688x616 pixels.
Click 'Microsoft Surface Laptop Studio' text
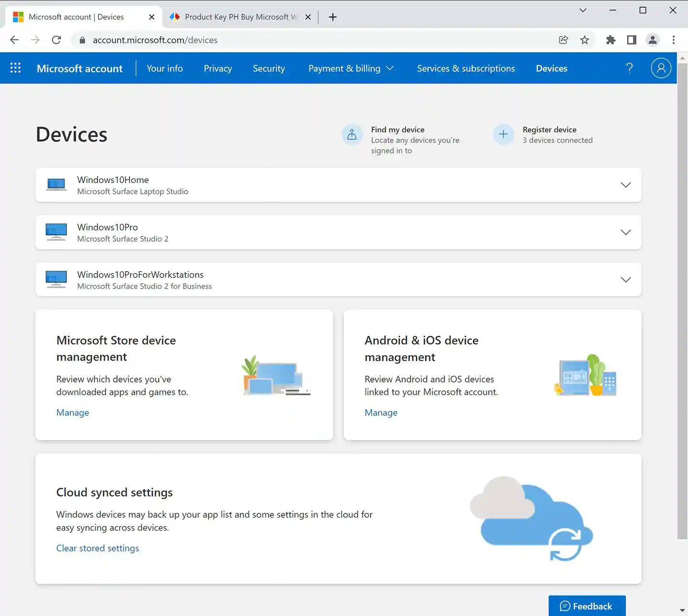click(133, 191)
